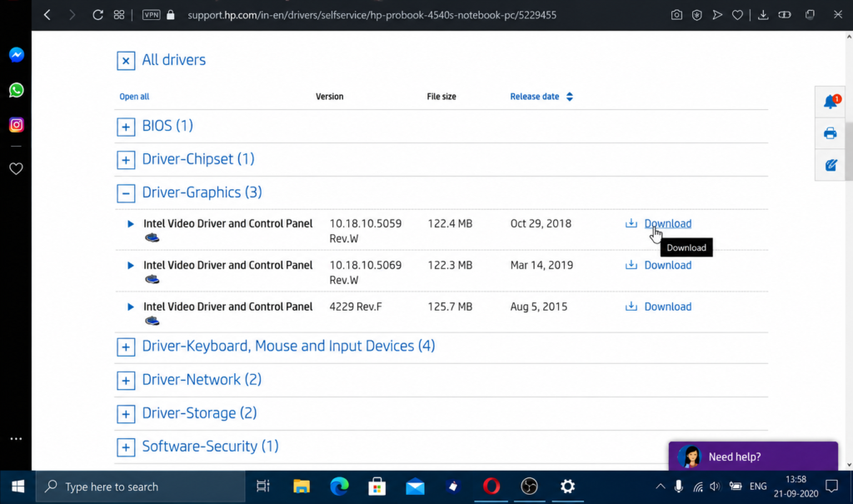
Task: Expand the Driver-Storage (2) category
Action: [x=126, y=414]
